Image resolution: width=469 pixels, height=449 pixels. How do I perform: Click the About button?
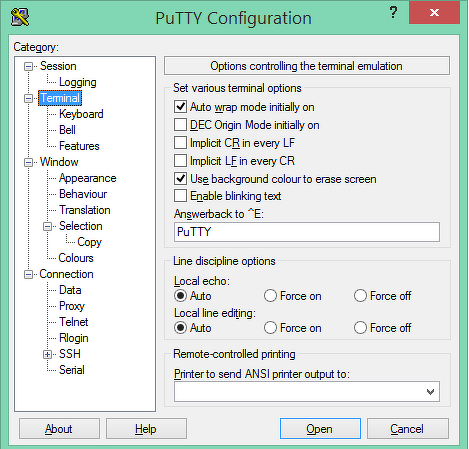click(59, 429)
